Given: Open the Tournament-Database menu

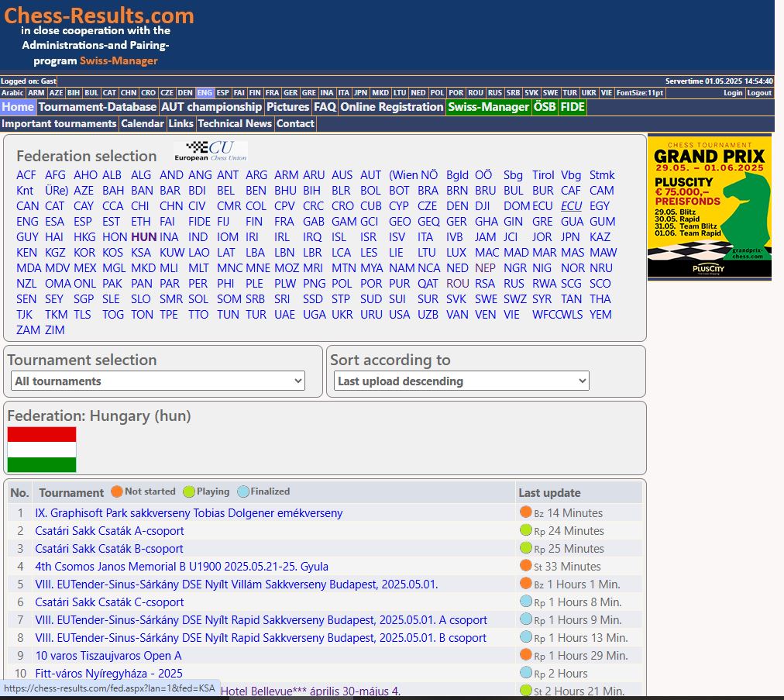Looking at the screenshot, I should point(98,107).
